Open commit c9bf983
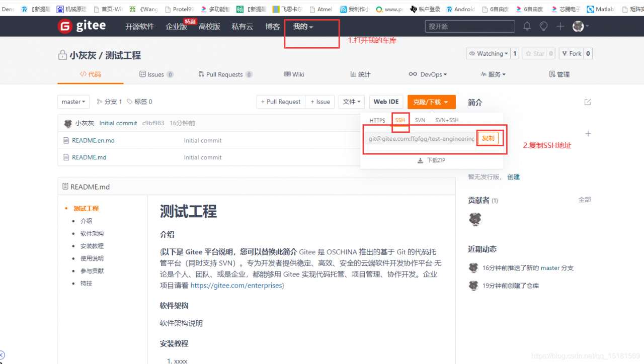The width and height of the screenshot is (644, 364). coord(153,123)
